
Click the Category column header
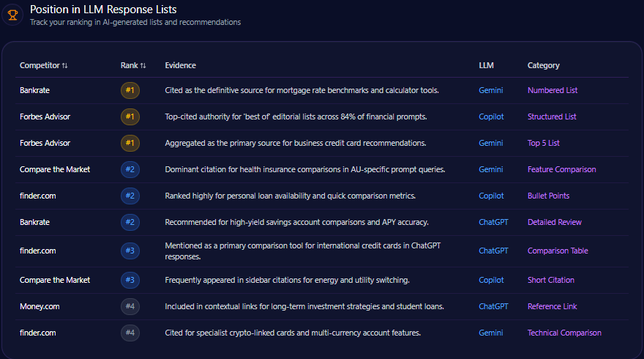pyautogui.click(x=543, y=65)
